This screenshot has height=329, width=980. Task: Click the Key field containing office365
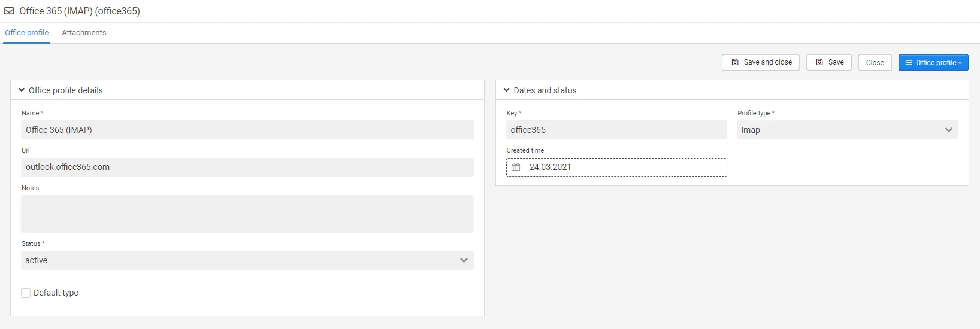[x=616, y=130]
